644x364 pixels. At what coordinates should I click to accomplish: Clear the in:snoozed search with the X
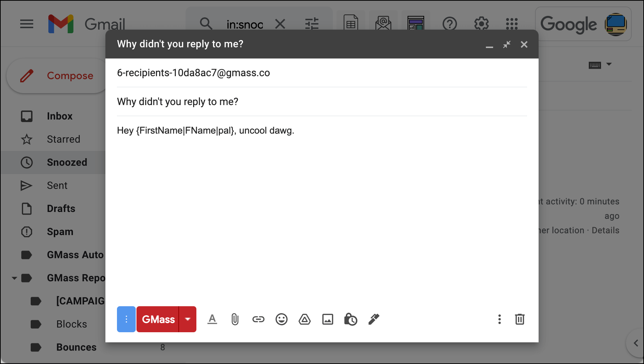tap(280, 24)
